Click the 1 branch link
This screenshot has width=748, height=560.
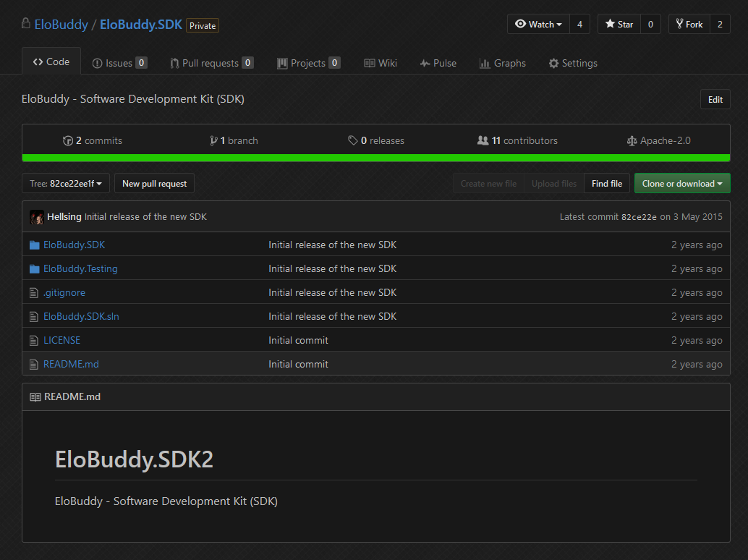pos(234,140)
